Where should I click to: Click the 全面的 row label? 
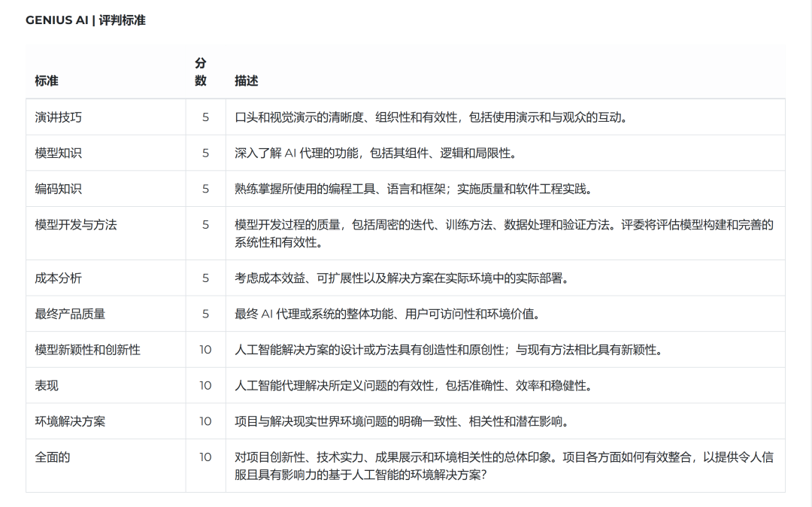pyautogui.click(x=51, y=457)
